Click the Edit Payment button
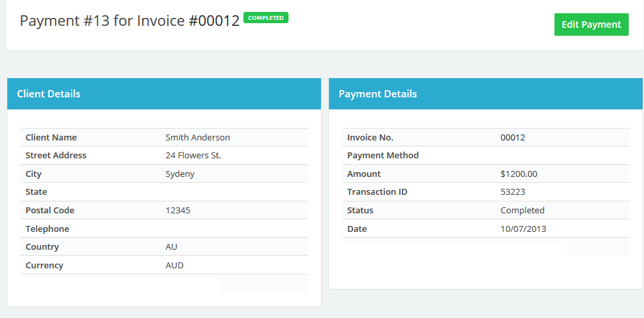 [x=591, y=25]
